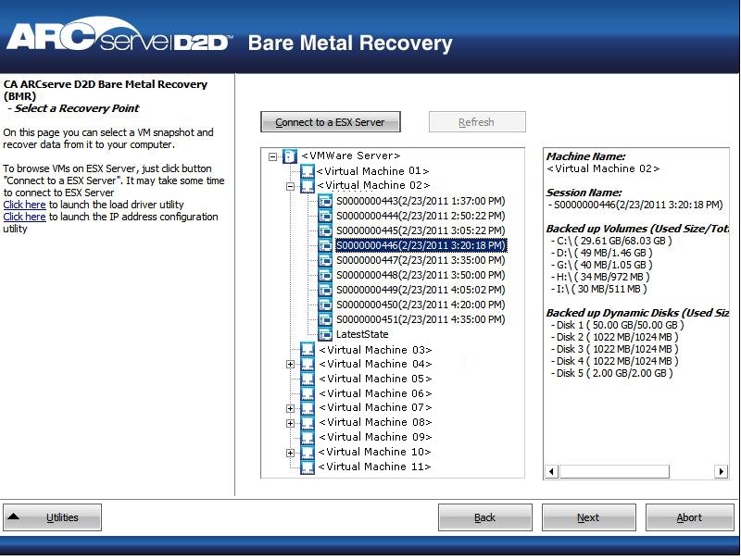The width and height of the screenshot is (741, 560).
Task: Click the 'Disk 1 ( 50.00 GB/50.00 GB )' entry
Action: pyautogui.click(x=617, y=325)
